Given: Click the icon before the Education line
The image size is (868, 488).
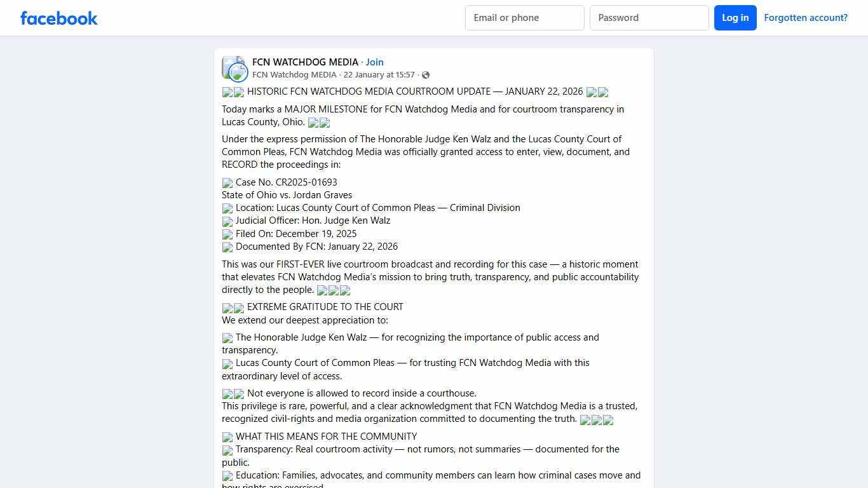Looking at the screenshot, I should pyautogui.click(x=227, y=476).
